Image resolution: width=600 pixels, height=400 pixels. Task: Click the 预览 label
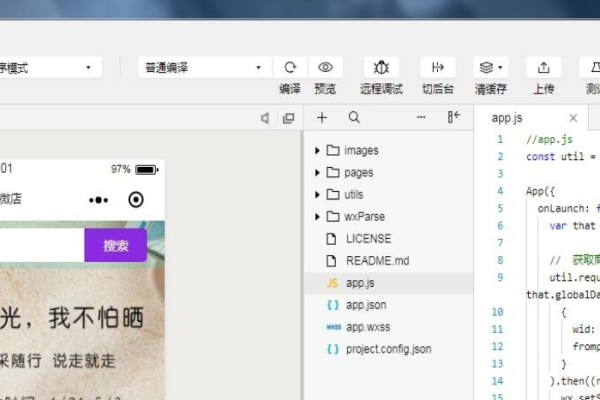[x=325, y=89]
